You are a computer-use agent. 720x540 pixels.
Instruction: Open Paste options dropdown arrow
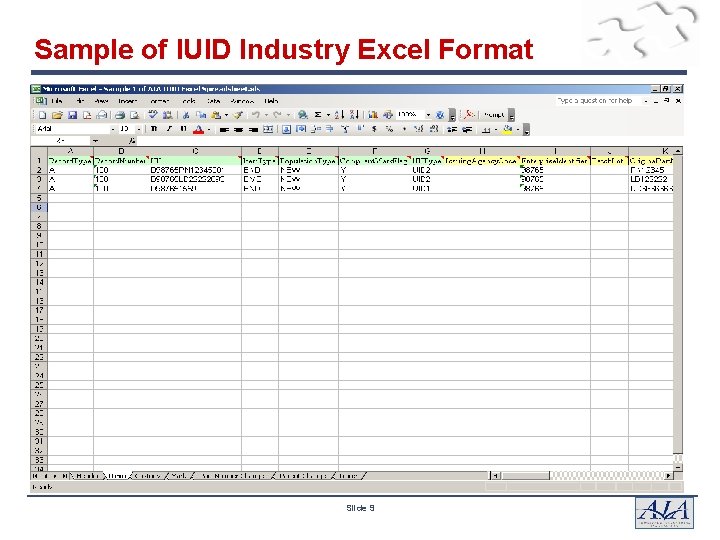(x=226, y=115)
